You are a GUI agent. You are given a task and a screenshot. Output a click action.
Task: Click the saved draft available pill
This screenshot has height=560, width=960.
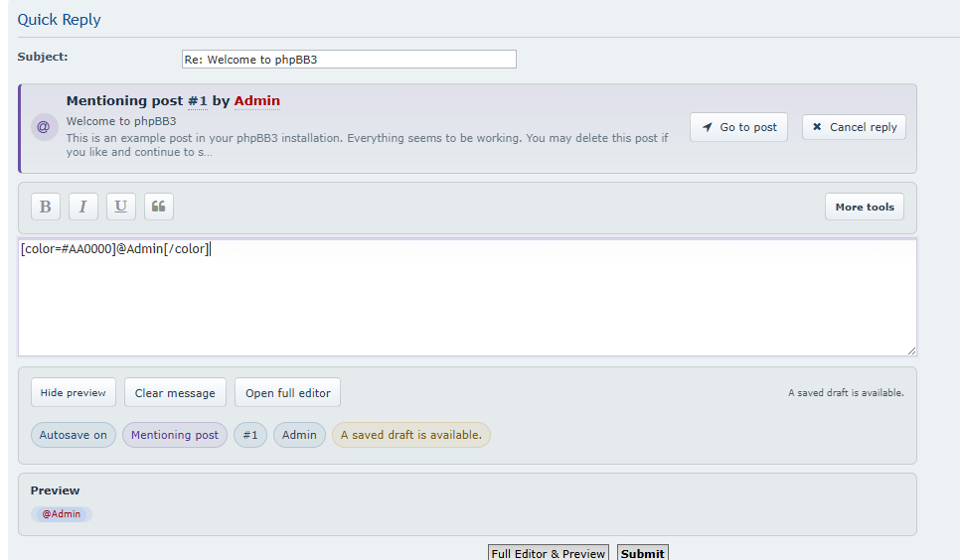(x=411, y=435)
